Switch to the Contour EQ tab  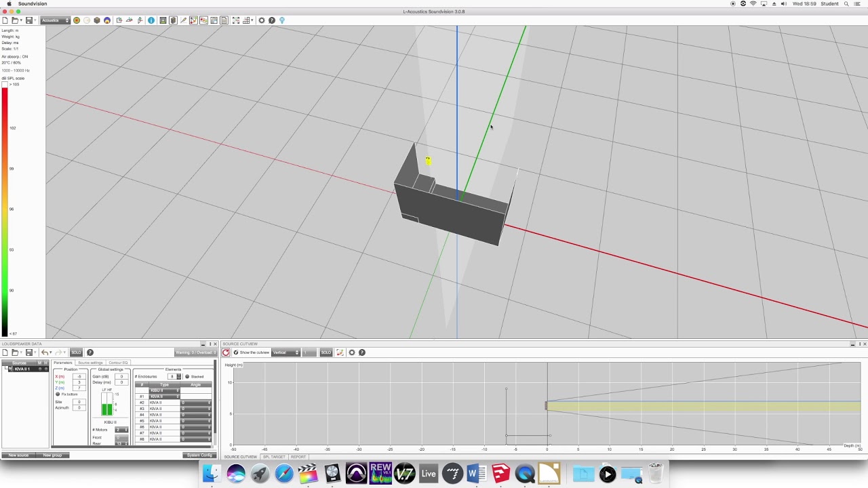pyautogui.click(x=119, y=363)
